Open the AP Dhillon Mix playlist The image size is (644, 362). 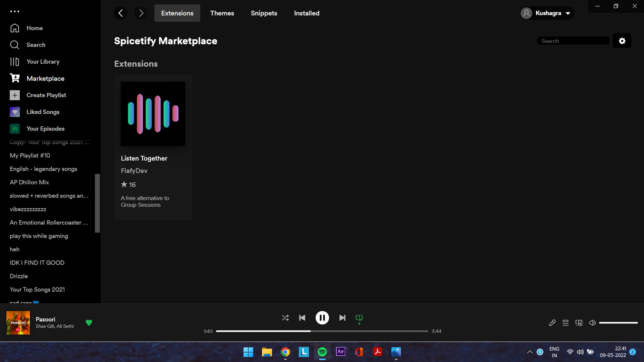30,182
